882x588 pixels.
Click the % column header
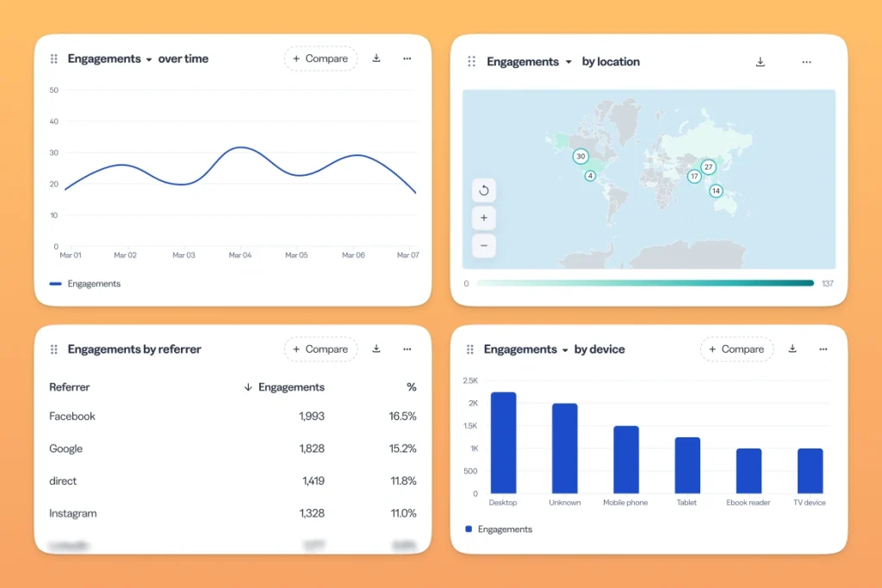411,387
